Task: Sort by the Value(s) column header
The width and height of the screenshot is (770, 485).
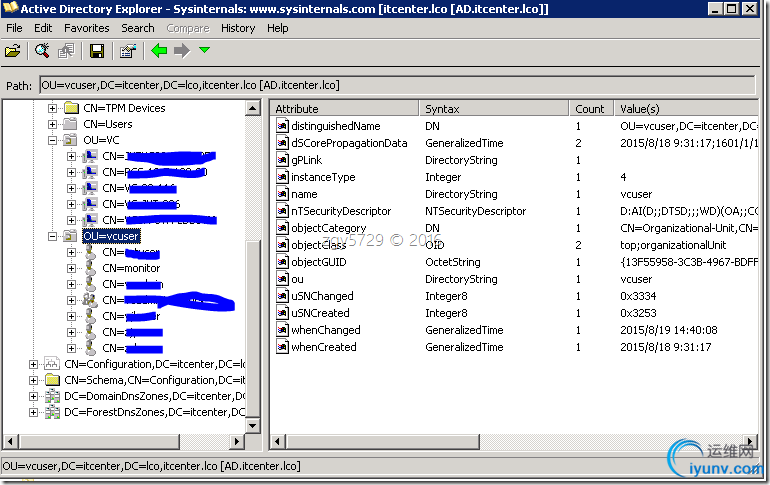Action: coord(686,108)
